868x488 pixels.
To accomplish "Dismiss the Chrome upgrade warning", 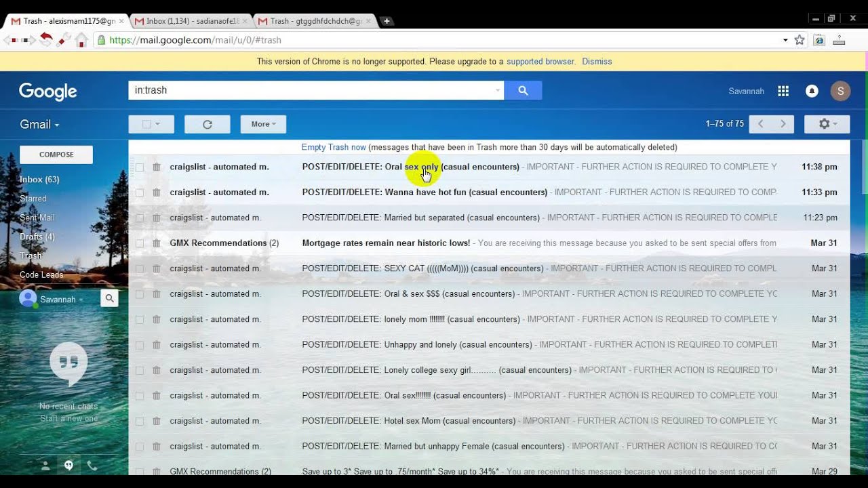I will tap(597, 61).
